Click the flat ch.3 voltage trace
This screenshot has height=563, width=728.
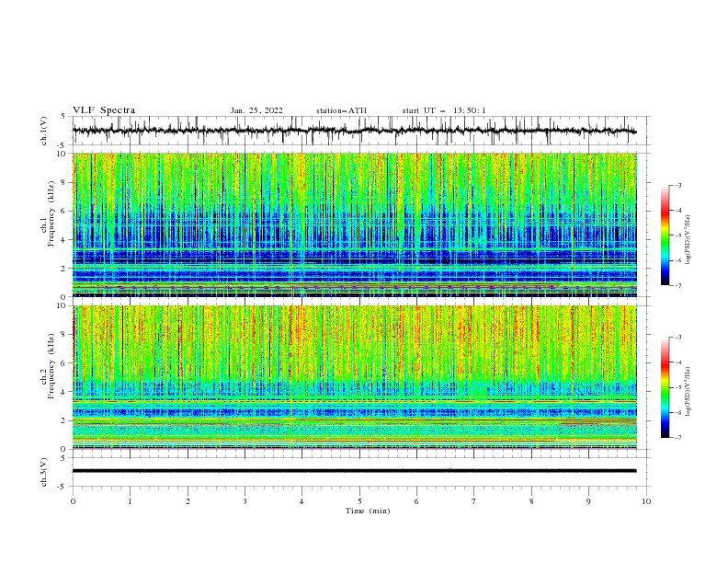pyautogui.click(x=354, y=471)
